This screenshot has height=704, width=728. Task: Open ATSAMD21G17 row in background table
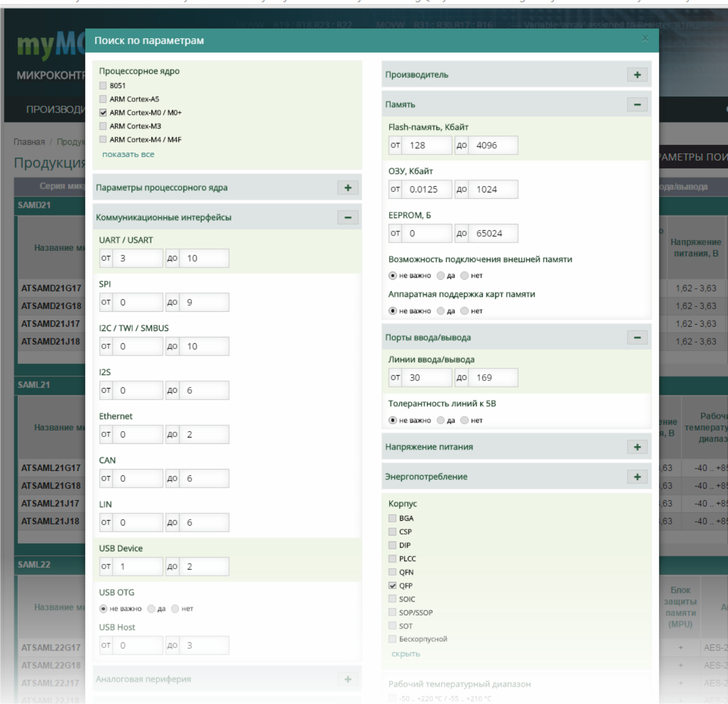[x=51, y=288]
